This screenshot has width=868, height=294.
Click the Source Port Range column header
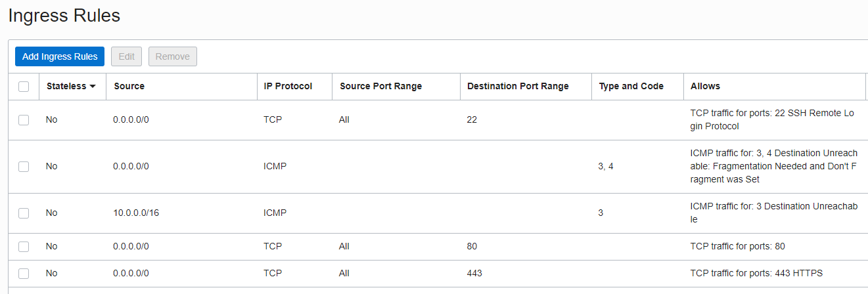click(380, 86)
